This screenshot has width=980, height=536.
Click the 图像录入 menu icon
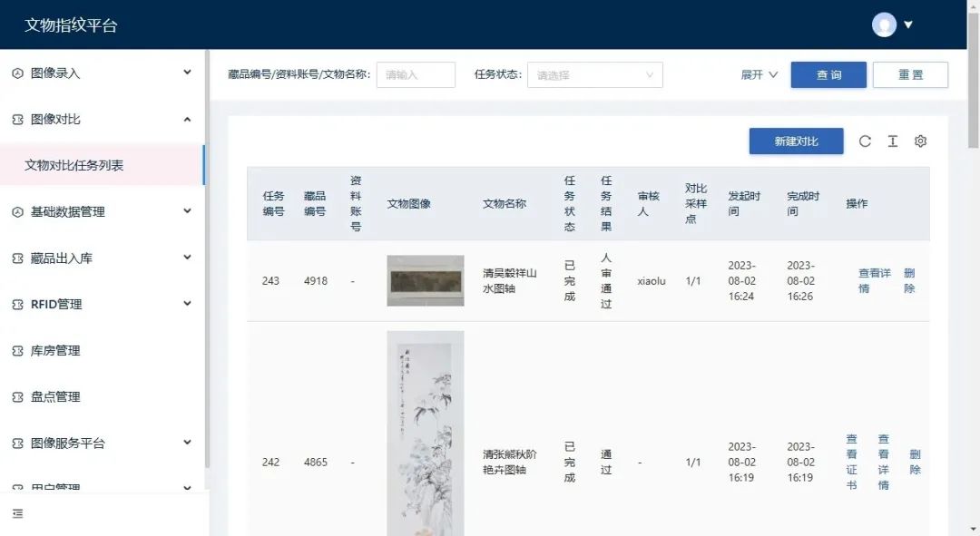17,73
